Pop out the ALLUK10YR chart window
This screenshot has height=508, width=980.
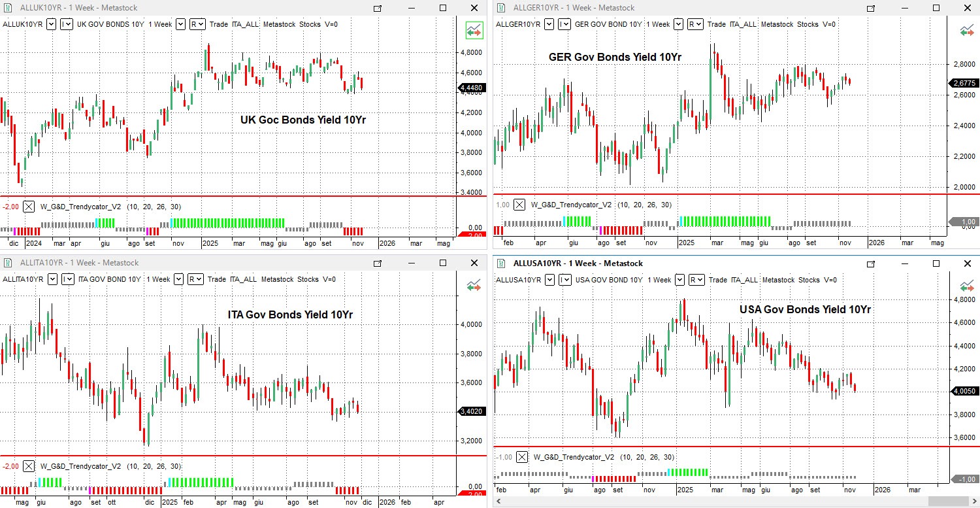point(378,8)
